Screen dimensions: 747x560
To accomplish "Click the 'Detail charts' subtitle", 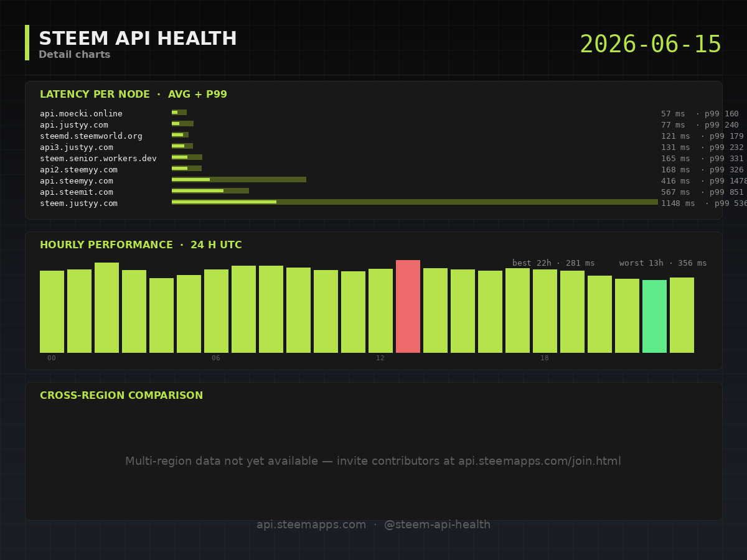I will tap(75, 55).
